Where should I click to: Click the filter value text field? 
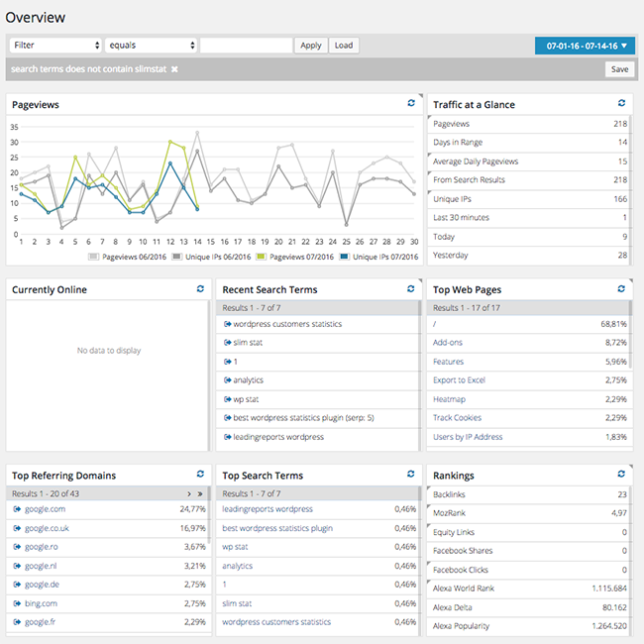coord(246,46)
